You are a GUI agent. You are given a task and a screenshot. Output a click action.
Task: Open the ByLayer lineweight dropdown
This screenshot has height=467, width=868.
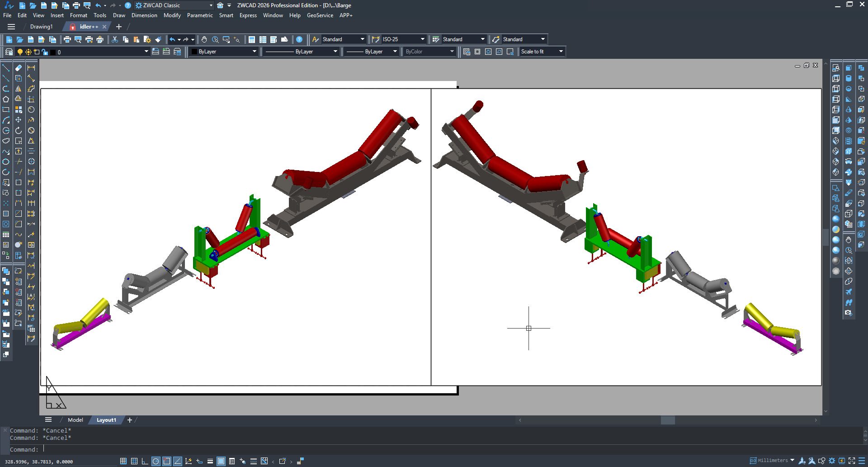[x=395, y=52]
